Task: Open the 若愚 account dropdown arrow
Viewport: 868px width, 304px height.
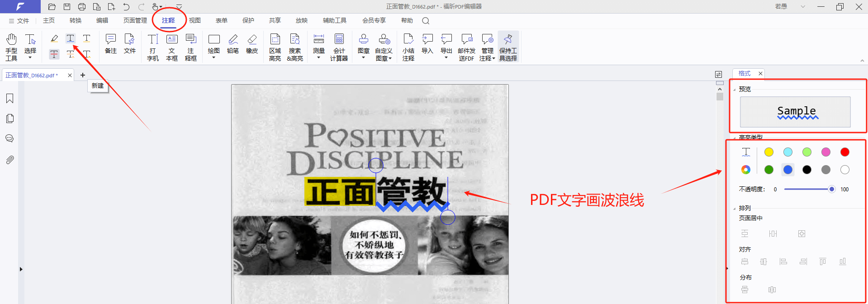Action: tap(803, 7)
